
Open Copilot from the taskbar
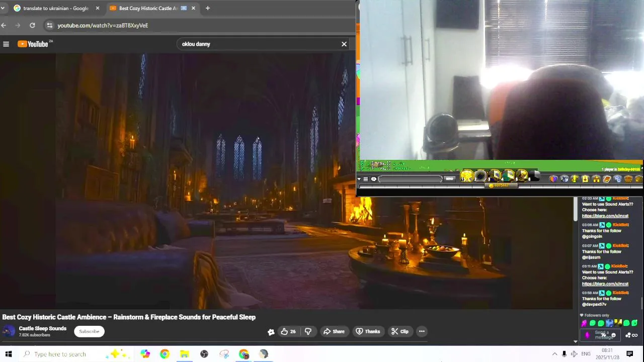(x=145, y=354)
